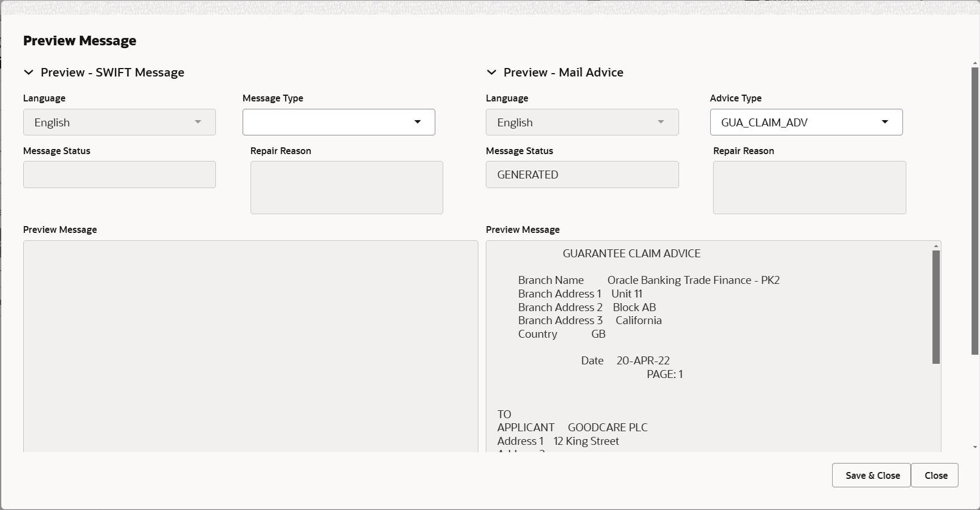Screen dimensions: 980x510
Task: Click the Mail Advice preview scrollbar
Action: (935, 306)
